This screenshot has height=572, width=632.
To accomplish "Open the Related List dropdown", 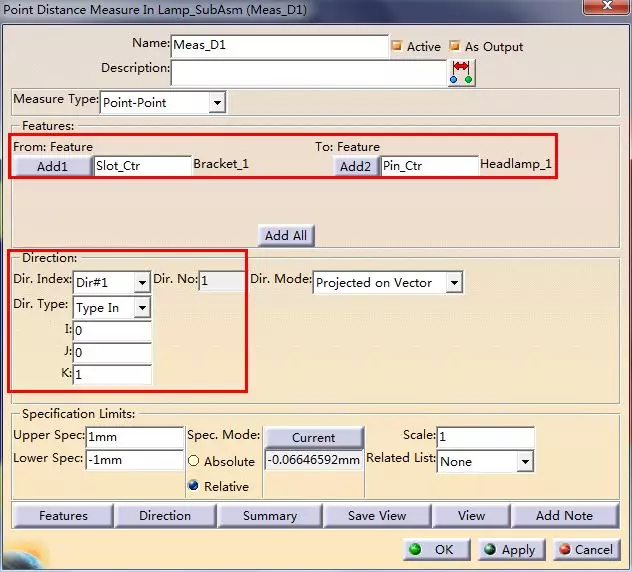I will pyautogui.click(x=525, y=462).
